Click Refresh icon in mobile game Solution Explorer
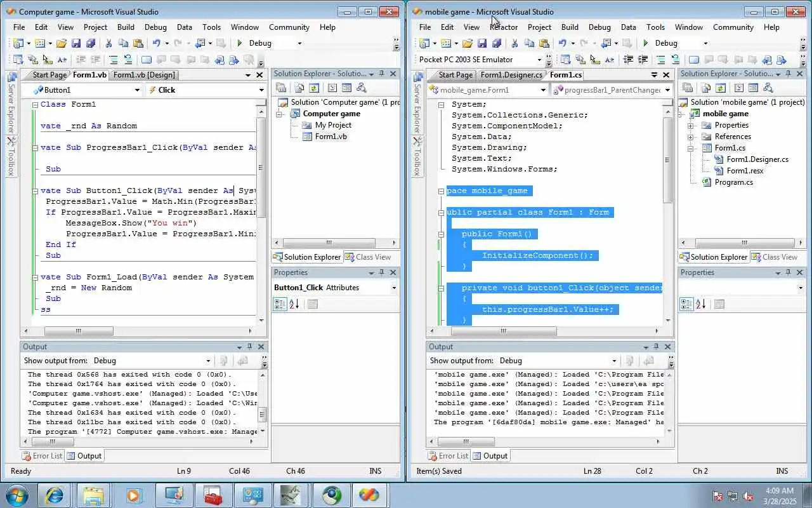The width and height of the screenshot is (812, 508). [x=720, y=88]
